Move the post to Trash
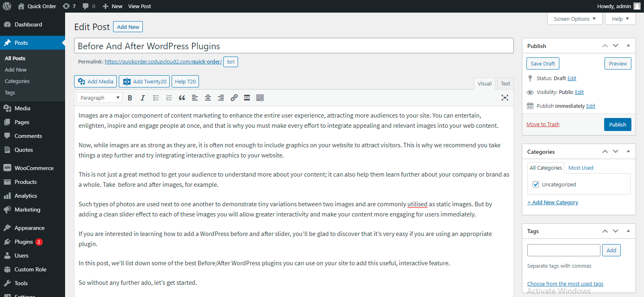The height and width of the screenshot is (297, 644). [x=543, y=124]
